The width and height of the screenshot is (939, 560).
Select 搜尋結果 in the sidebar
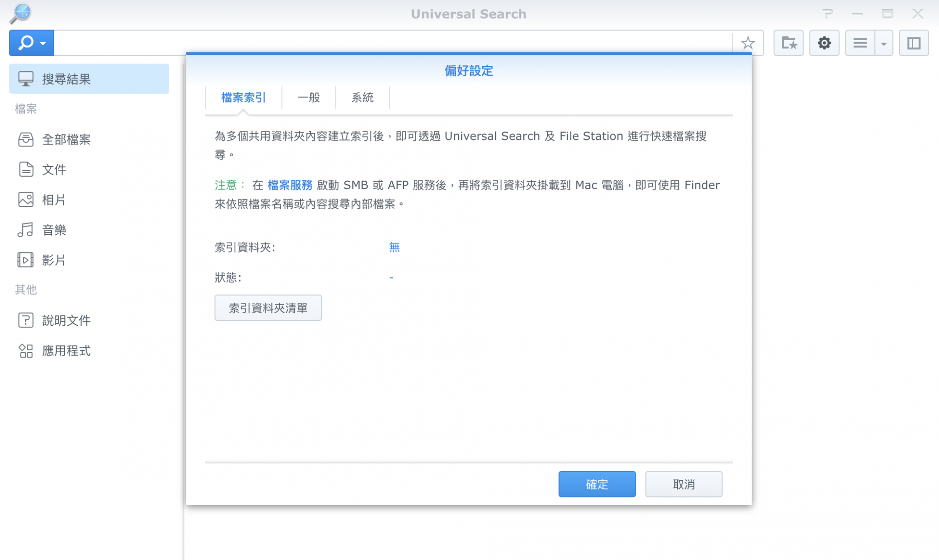click(x=89, y=79)
